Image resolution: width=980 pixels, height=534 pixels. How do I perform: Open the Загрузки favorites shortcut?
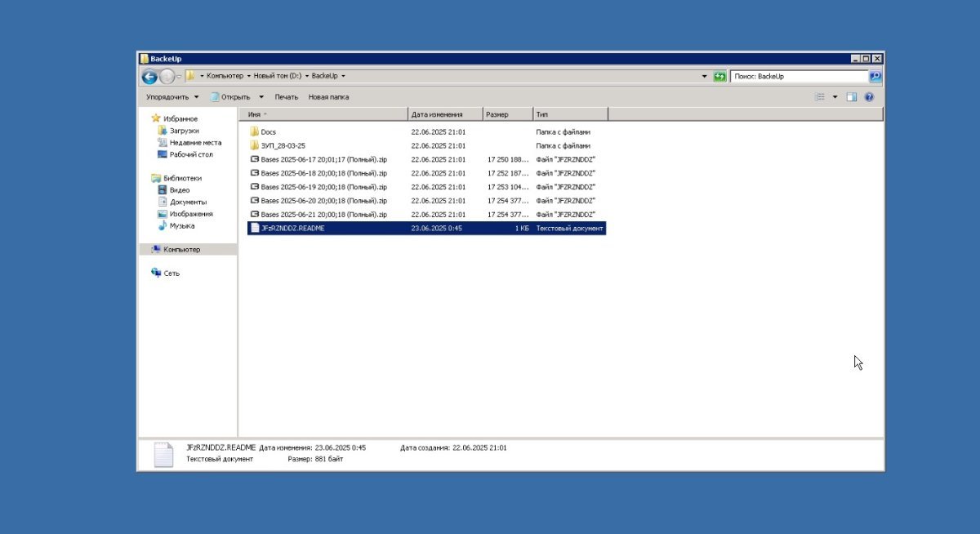pos(184,131)
